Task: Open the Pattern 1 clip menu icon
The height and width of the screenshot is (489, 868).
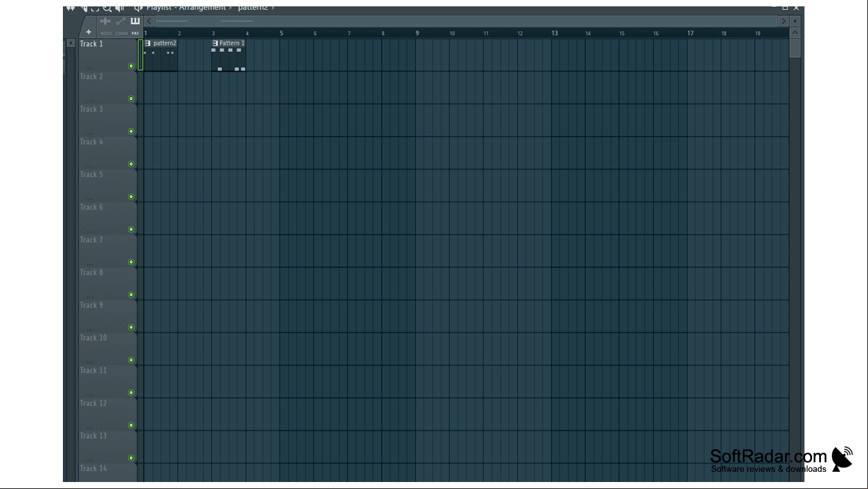Action: pos(215,43)
